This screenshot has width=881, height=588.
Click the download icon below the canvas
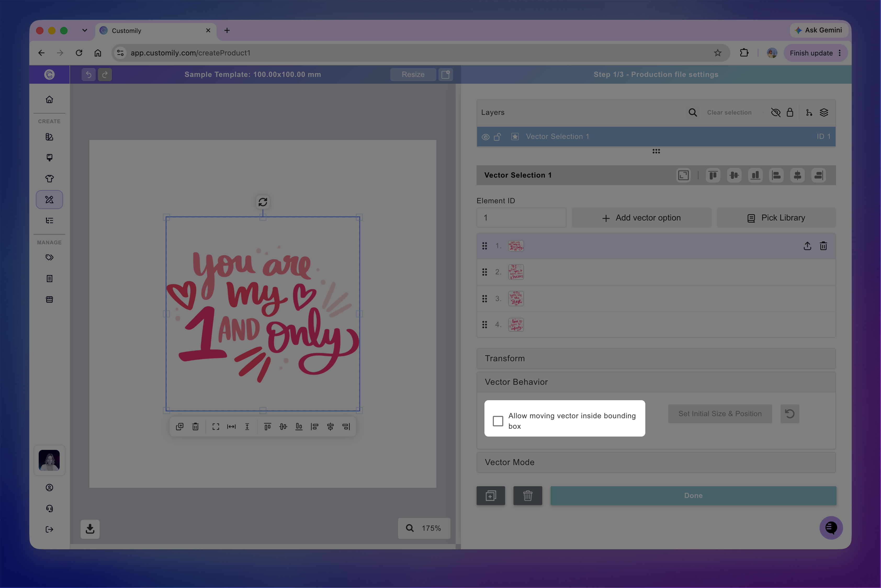(90, 529)
